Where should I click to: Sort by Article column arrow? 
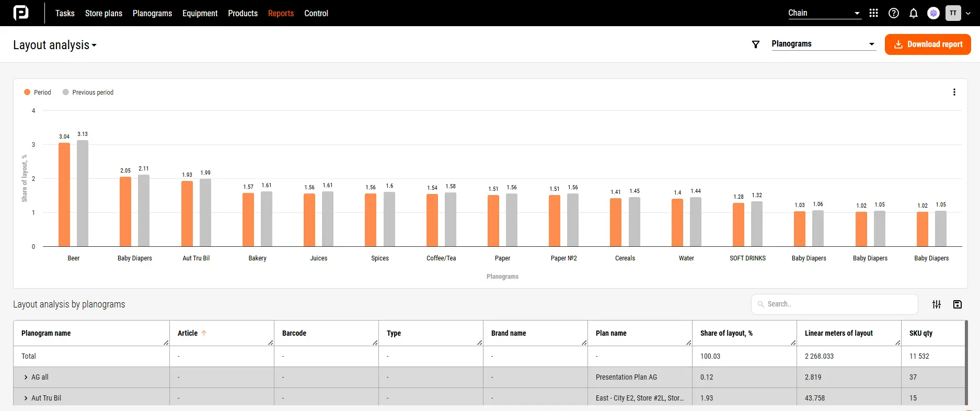click(204, 333)
